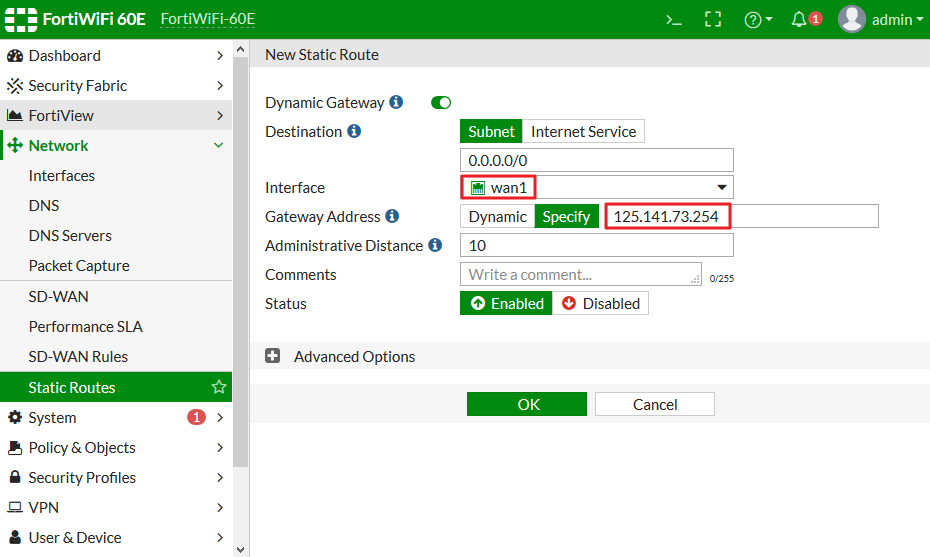Click the VPN laptop icon
Screen dimensions: 930x557
tap(15, 508)
